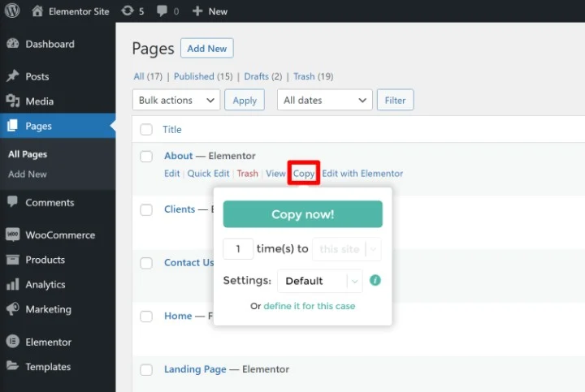Viewport: 585px width, 392px height.
Task: Check the box for the Contact Us page
Action: 146,263
